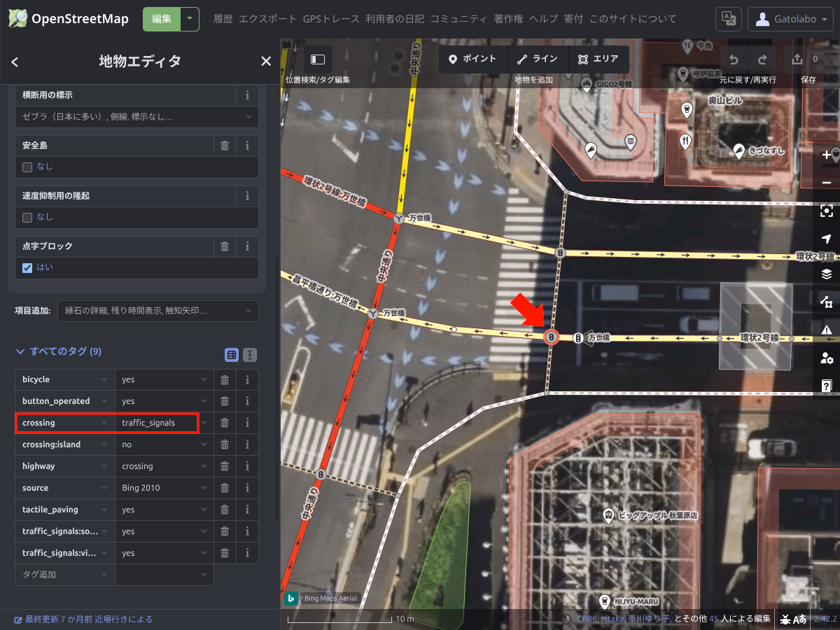
Task: Click the redo arrow icon
Action: (763, 59)
